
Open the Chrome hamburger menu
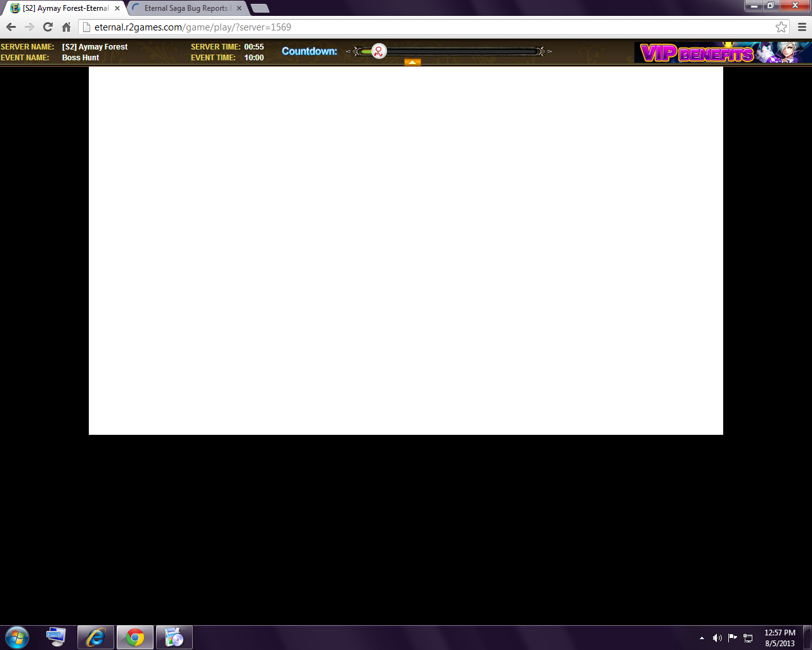coord(802,27)
